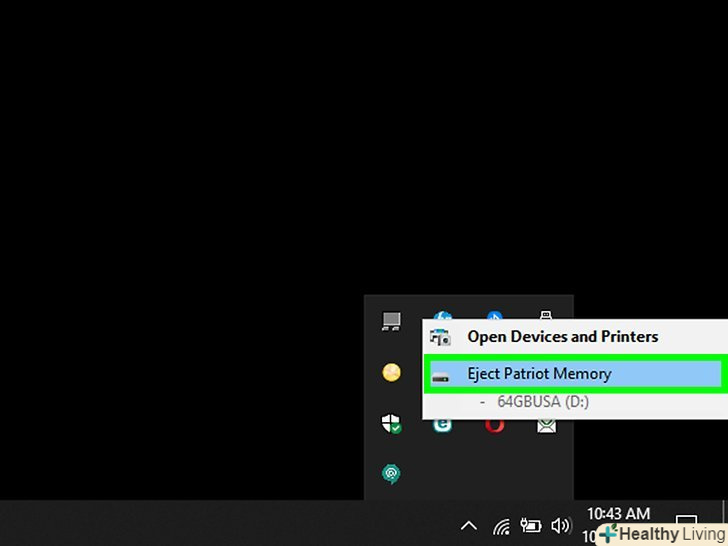This screenshot has width=728, height=546.
Task: Click the Opera browser tray icon
Action: (x=494, y=425)
